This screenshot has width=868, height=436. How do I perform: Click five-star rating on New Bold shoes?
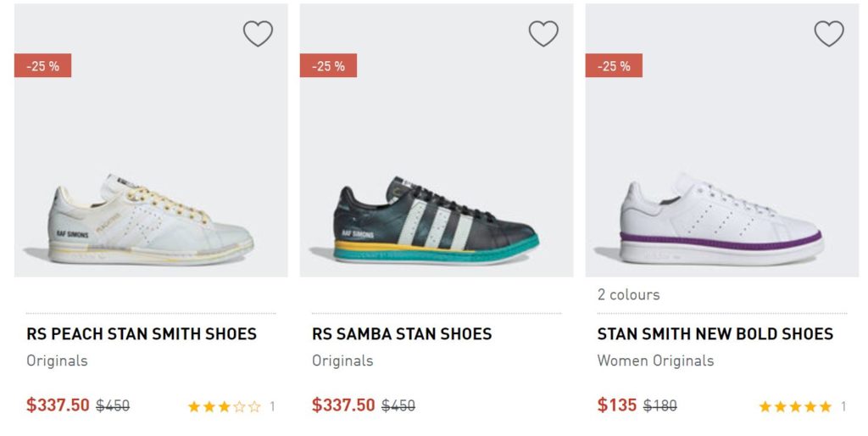[794, 407]
